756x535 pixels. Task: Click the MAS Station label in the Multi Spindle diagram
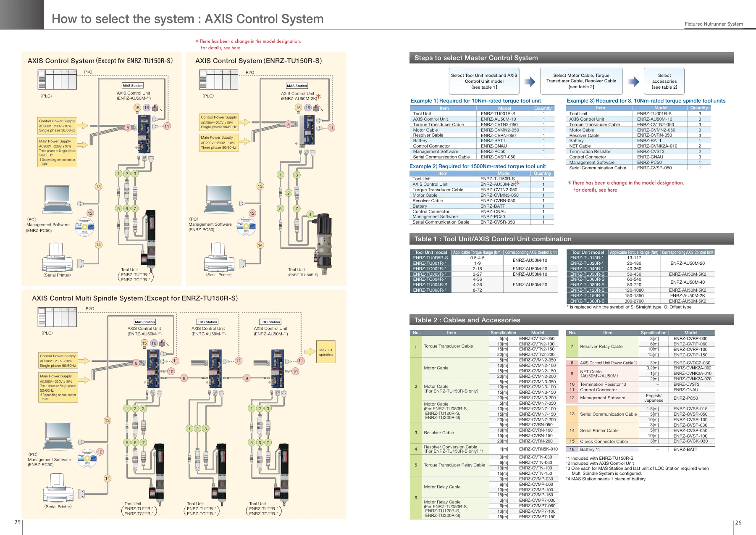145,322
